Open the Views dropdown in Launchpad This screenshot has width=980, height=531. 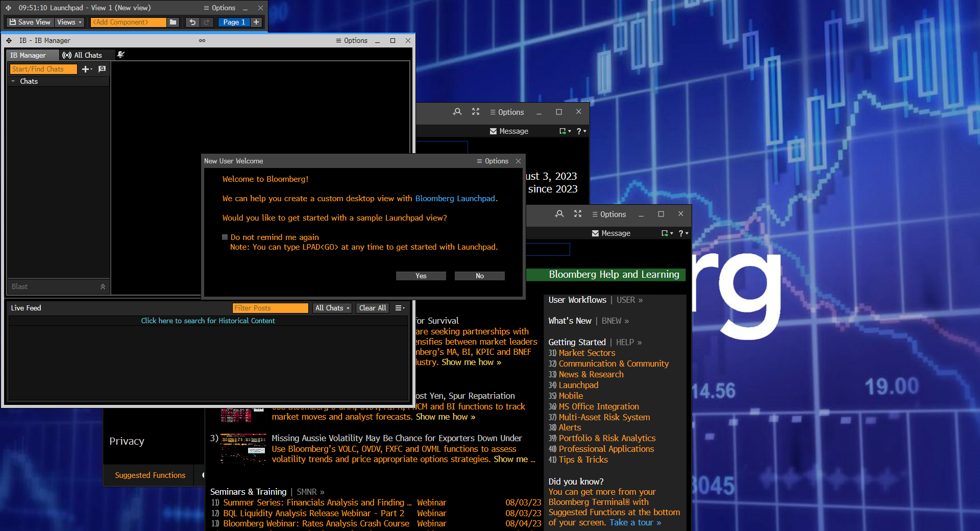point(69,22)
